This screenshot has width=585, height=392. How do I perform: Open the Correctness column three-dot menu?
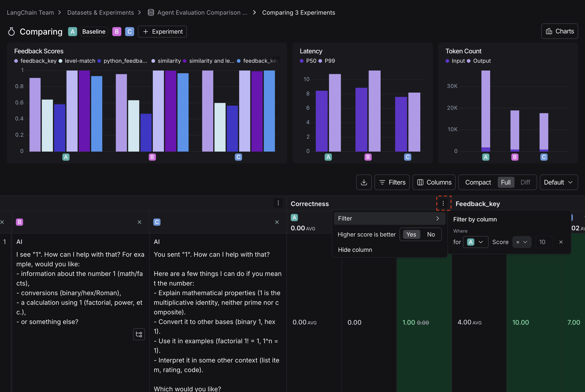443,203
